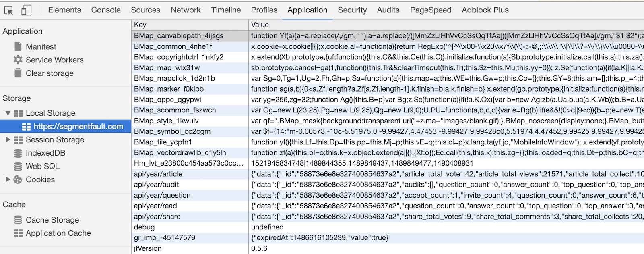Select the api/year/article key row

[x=158, y=174]
